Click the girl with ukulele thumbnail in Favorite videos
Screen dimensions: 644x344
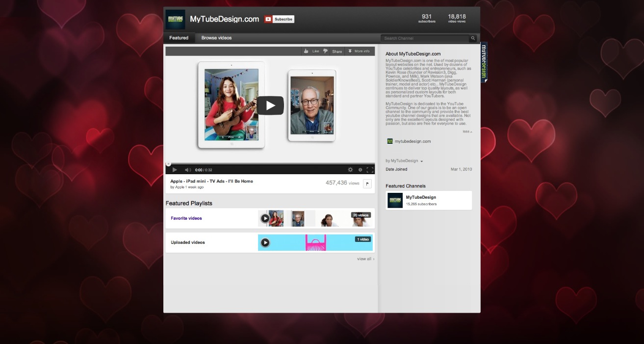coord(277,218)
